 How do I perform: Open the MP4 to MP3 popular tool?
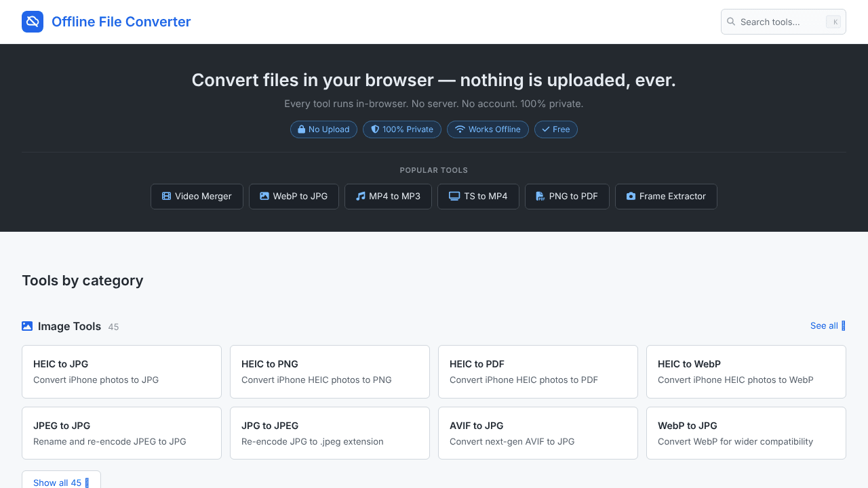[x=388, y=197]
